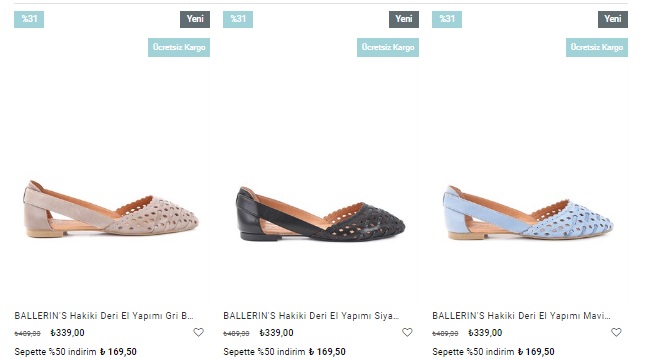The image size is (659, 360).
Task: Click the Yeni badge on blue shoe
Action: tap(613, 19)
